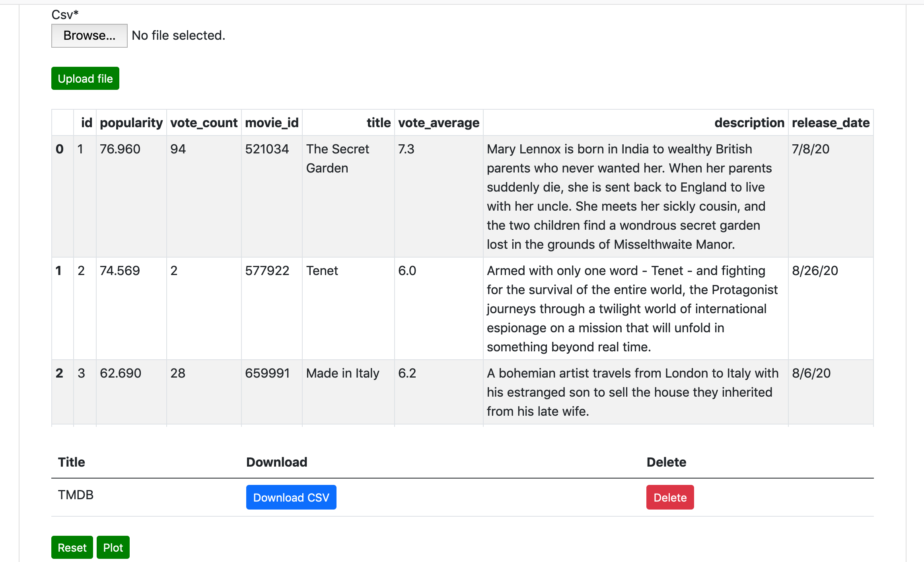Image resolution: width=924 pixels, height=562 pixels.
Task: Click the No file selected text
Action: coord(178,36)
